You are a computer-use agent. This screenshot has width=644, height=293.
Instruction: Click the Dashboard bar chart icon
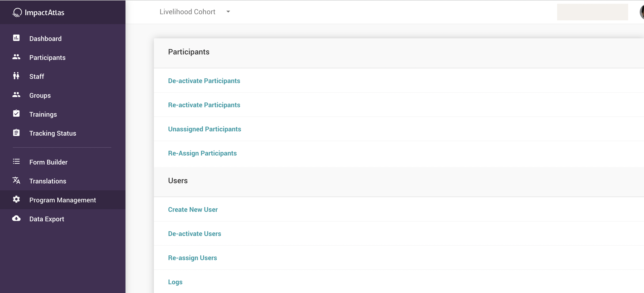tap(16, 38)
